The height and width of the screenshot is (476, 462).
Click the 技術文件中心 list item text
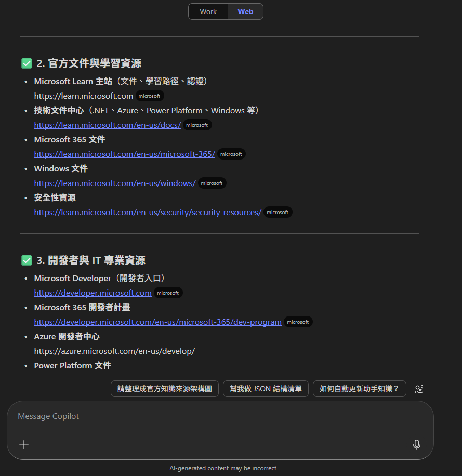point(147,111)
